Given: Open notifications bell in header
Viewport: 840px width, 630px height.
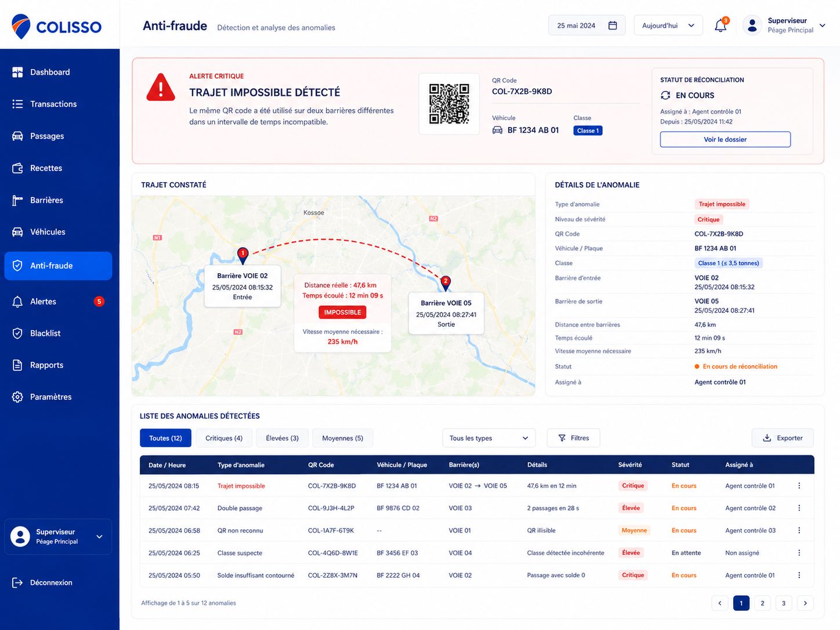Looking at the screenshot, I should [x=720, y=26].
